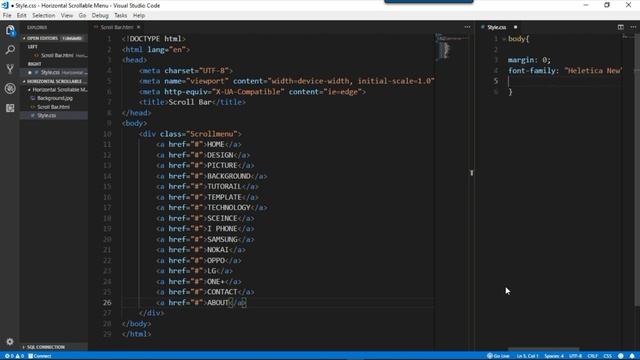Click the split editor icon in right pane

tap(620, 27)
